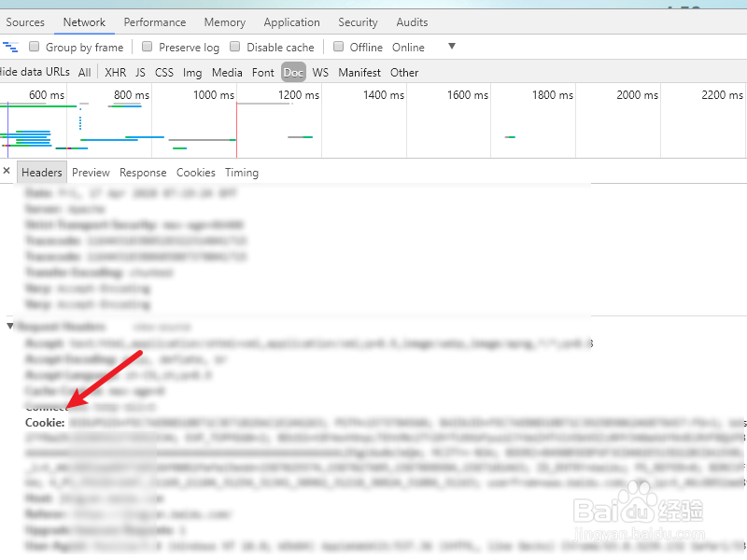This screenshot has height=560, width=747.
Task: Open the Memory panel tab
Action: coord(225,22)
